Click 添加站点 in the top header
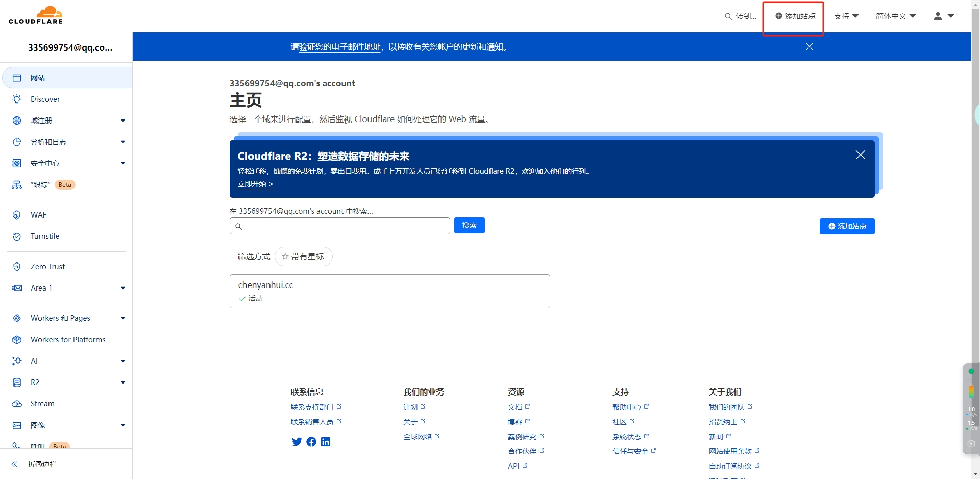 pyautogui.click(x=795, y=16)
